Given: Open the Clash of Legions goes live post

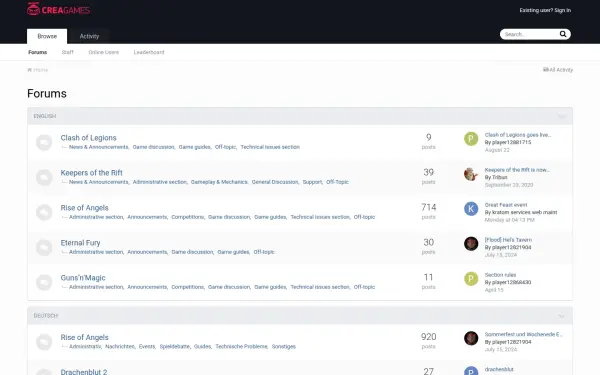Looking at the screenshot, I should [518, 135].
